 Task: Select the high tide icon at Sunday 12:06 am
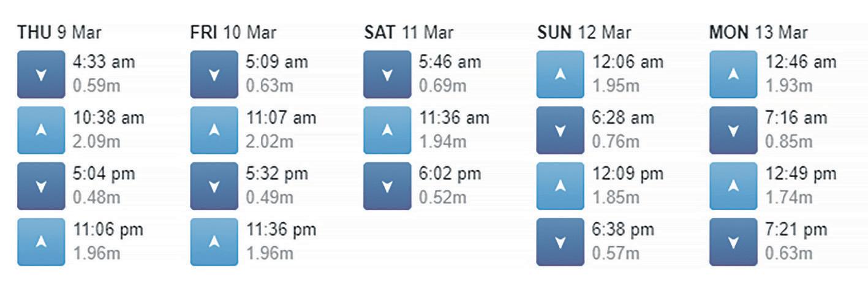point(560,75)
